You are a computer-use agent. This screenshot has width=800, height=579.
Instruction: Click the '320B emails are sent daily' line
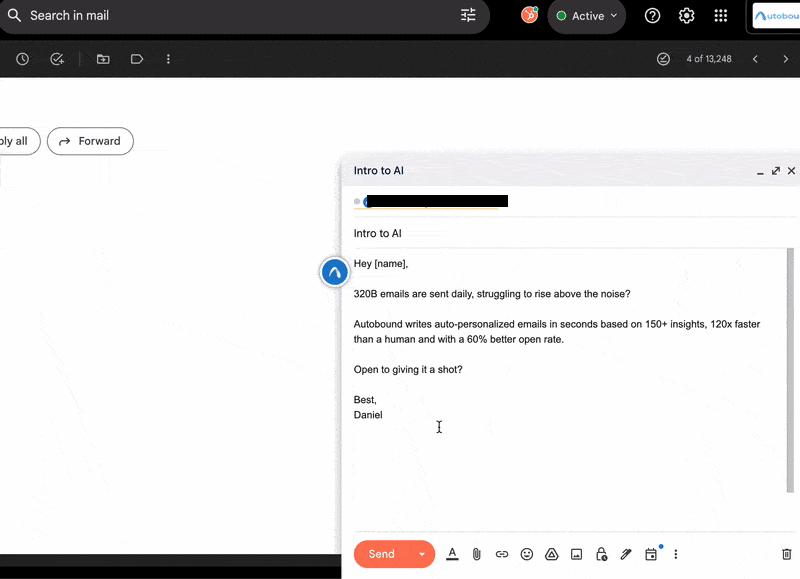[492, 294]
